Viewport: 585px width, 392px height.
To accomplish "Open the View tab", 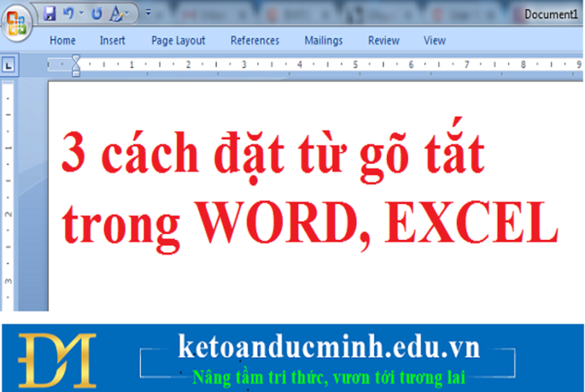I will (434, 40).
